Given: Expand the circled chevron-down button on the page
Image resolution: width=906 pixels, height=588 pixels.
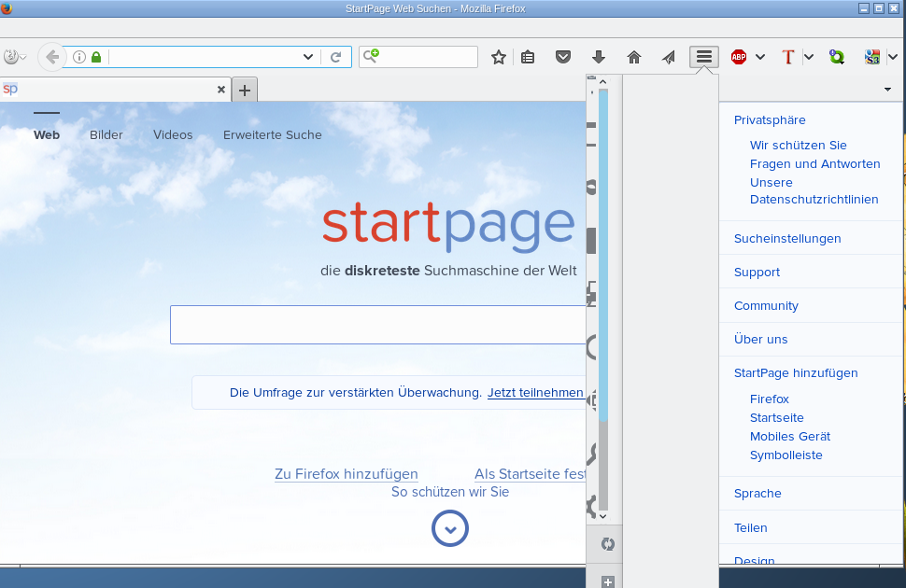Looking at the screenshot, I should (x=450, y=528).
